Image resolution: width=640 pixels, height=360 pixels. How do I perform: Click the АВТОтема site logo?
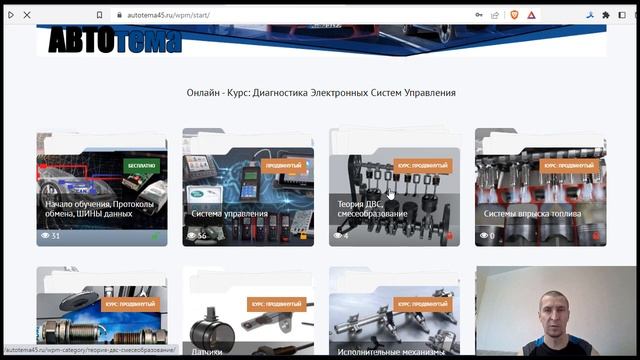tap(115, 41)
